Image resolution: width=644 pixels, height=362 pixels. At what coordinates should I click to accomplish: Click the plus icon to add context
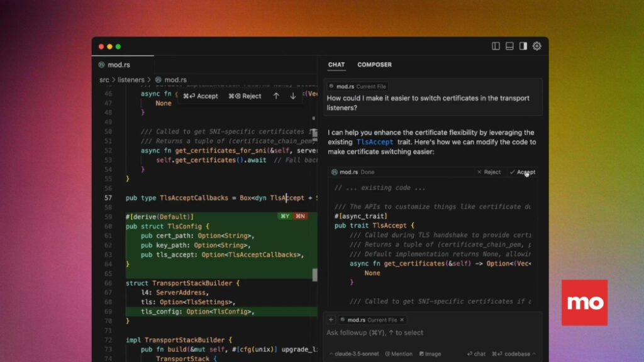[331, 319]
